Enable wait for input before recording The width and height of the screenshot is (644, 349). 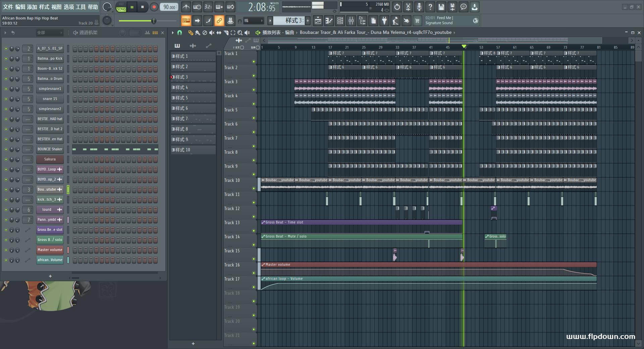tap(197, 7)
